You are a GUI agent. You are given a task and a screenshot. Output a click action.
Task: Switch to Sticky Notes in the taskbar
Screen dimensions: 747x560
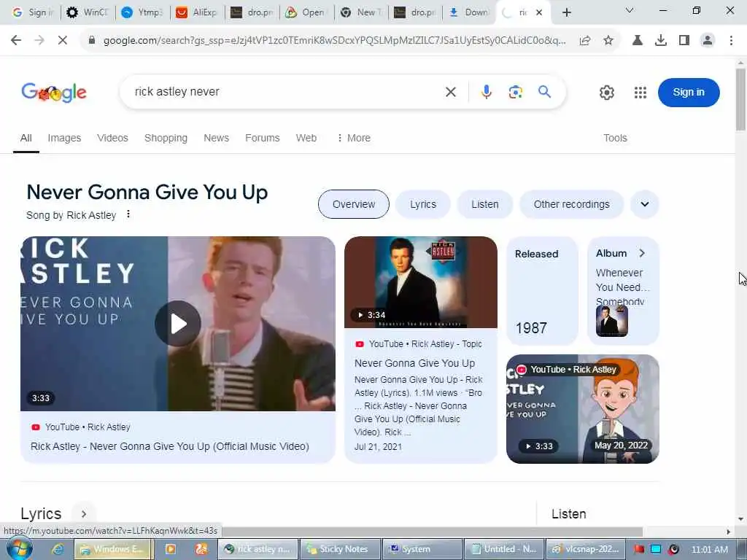[340, 549]
